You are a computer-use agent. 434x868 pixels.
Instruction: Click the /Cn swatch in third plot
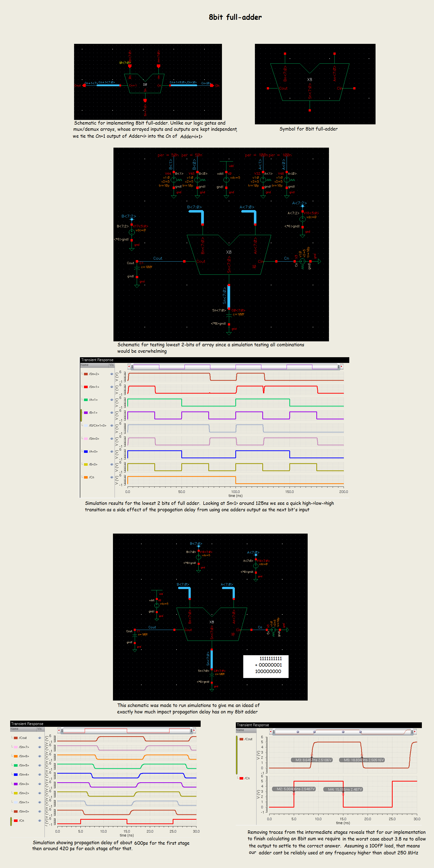241,778
